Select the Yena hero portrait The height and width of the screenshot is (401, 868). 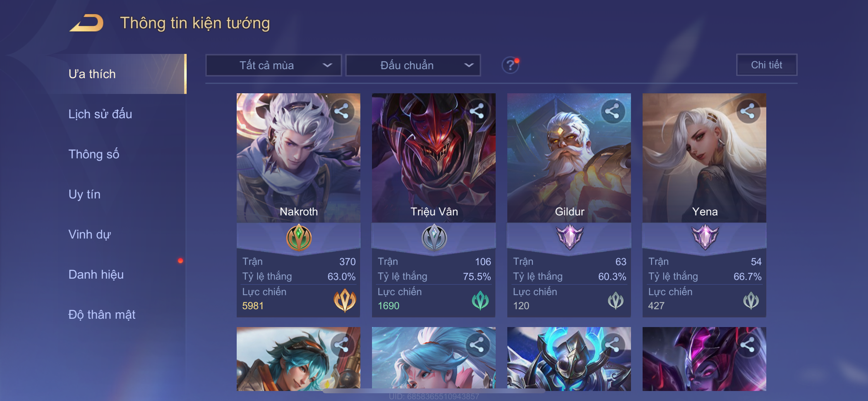pyautogui.click(x=704, y=158)
